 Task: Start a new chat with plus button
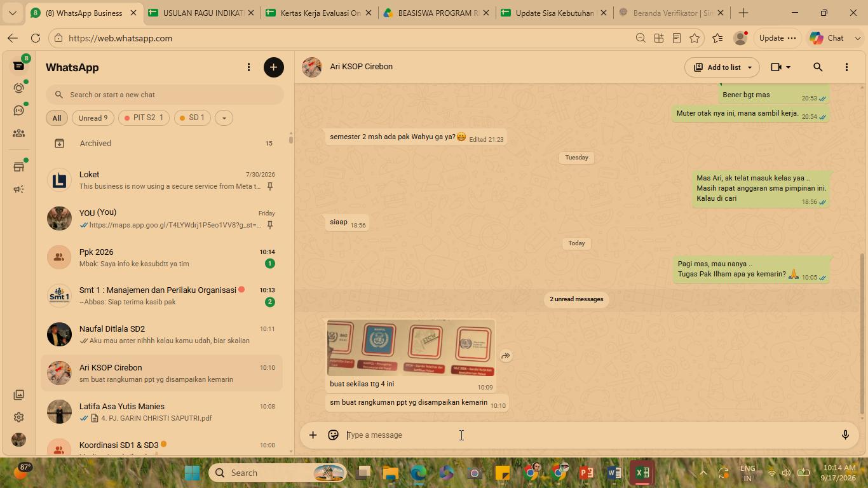(274, 67)
